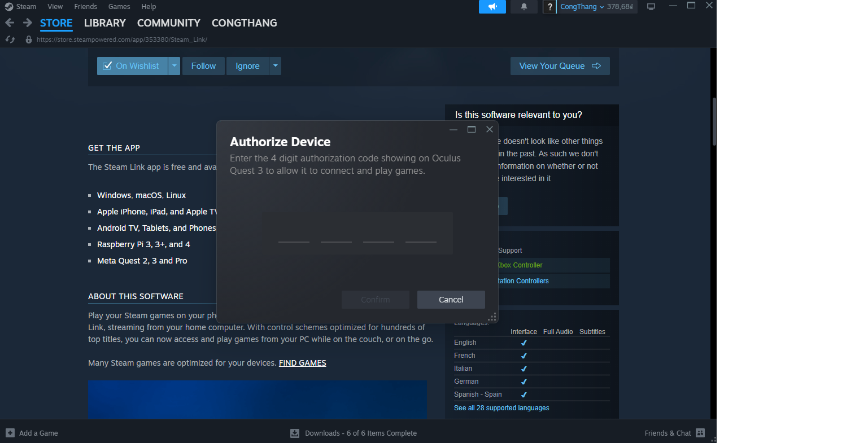Expand the Ignore options dropdown arrow
868x443 pixels.
(x=275, y=66)
